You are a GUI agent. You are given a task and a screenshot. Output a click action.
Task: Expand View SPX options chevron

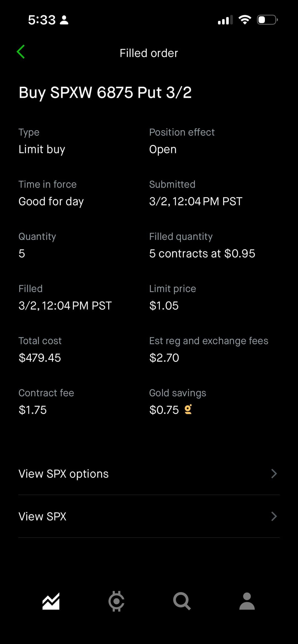click(274, 474)
